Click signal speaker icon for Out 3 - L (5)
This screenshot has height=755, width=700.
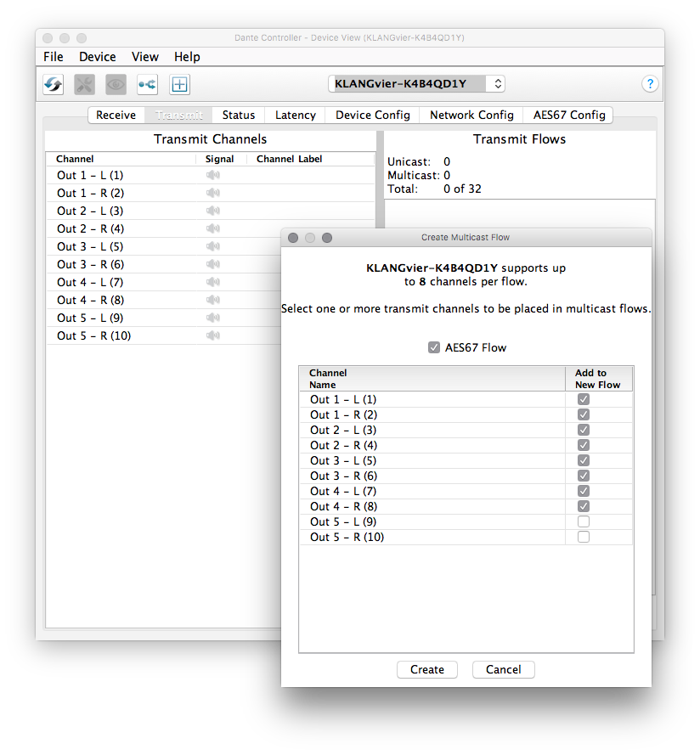pos(213,246)
